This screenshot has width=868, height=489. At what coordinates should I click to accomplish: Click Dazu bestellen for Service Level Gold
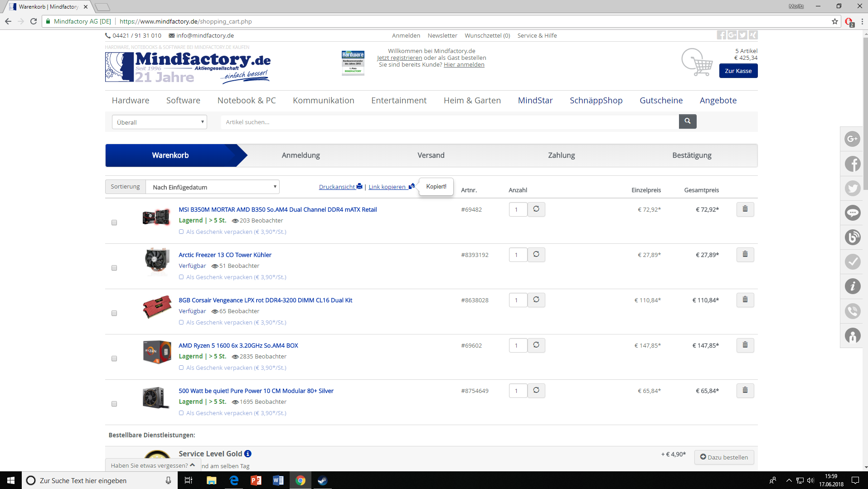point(724,457)
